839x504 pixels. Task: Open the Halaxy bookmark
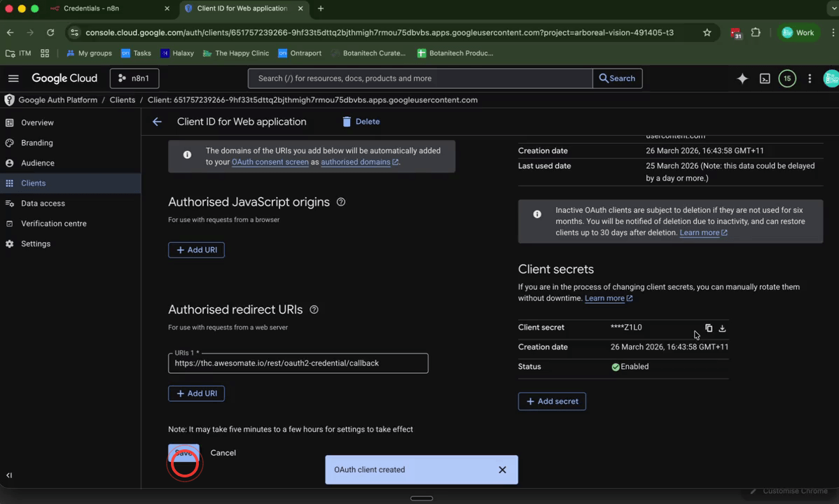(x=177, y=53)
